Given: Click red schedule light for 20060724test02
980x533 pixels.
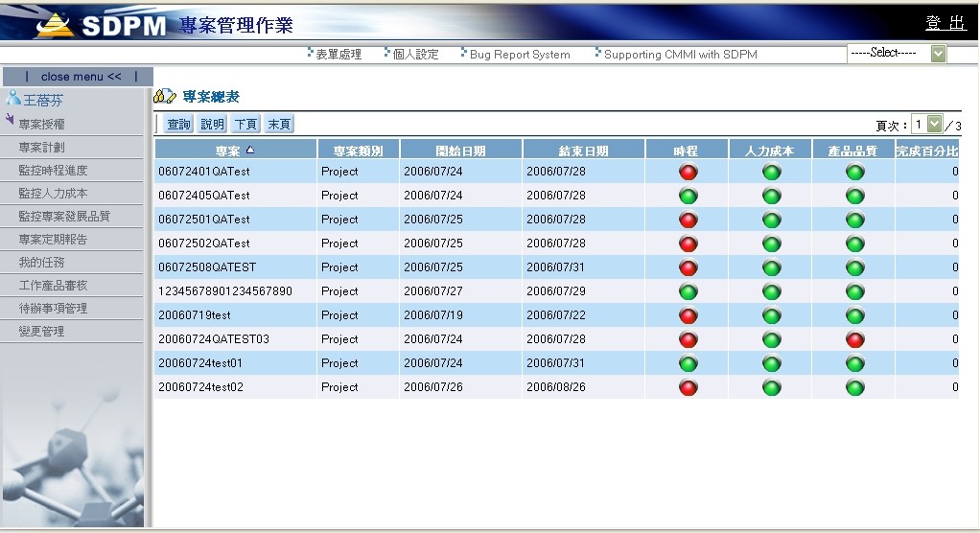Looking at the screenshot, I should (688, 387).
